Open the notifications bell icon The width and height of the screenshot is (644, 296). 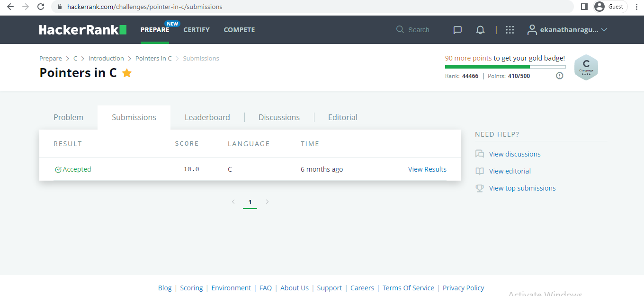tap(480, 30)
